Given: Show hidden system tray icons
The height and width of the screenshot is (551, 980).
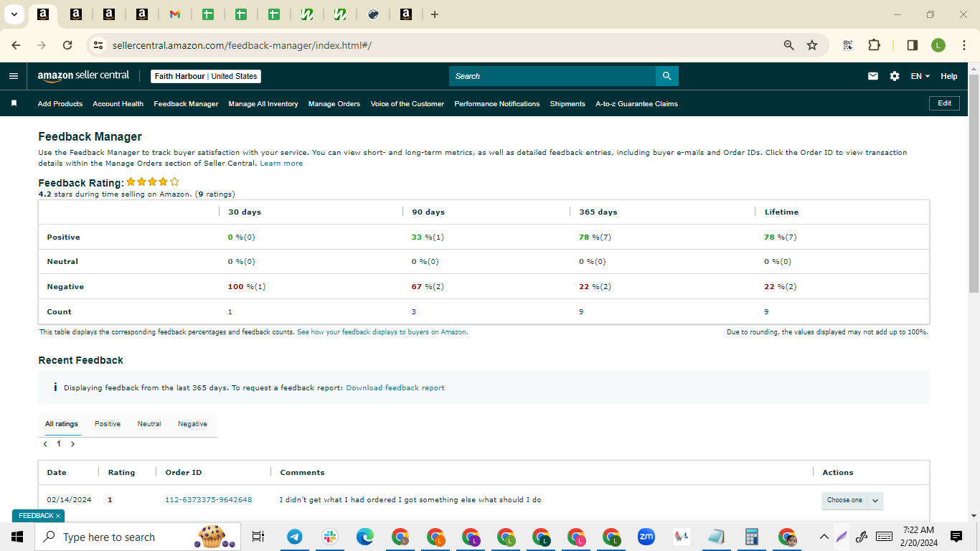Looking at the screenshot, I should [x=824, y=537].
